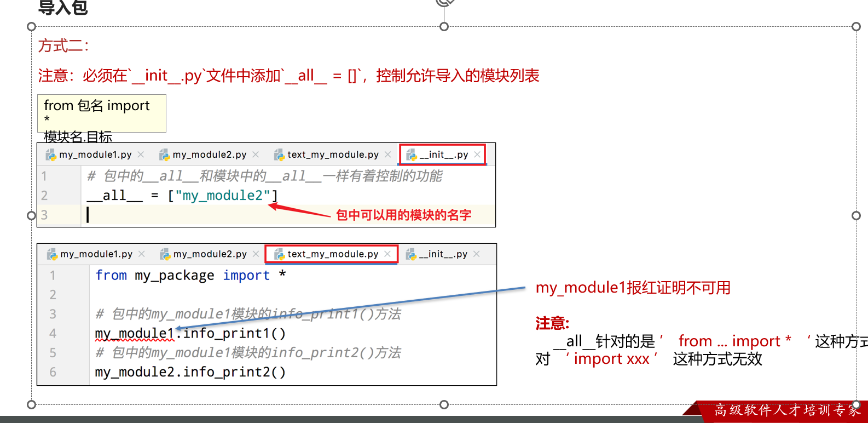Click the red text 'my_module1报红证明不可用'

point(633,288)
